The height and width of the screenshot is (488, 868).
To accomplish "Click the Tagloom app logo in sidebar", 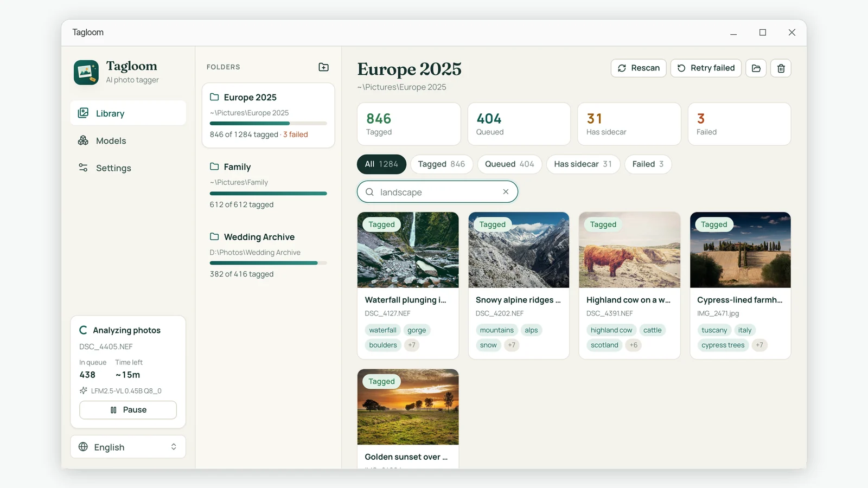I will point(86,73).
